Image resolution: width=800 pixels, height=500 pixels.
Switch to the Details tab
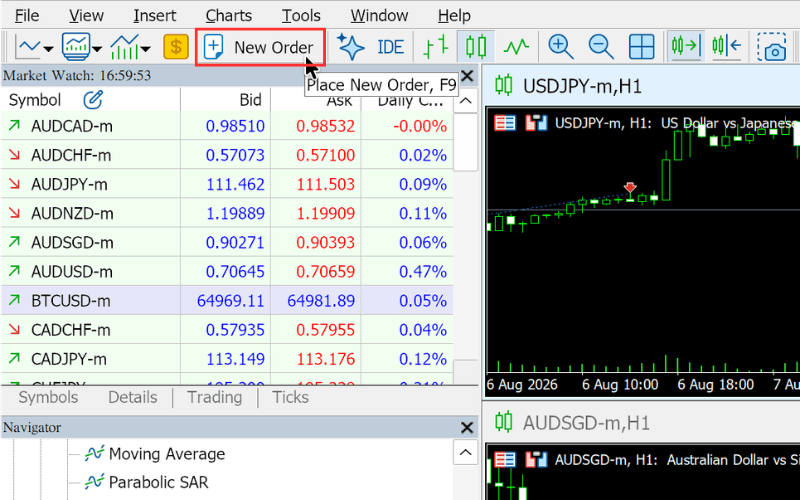pos(133,397)
